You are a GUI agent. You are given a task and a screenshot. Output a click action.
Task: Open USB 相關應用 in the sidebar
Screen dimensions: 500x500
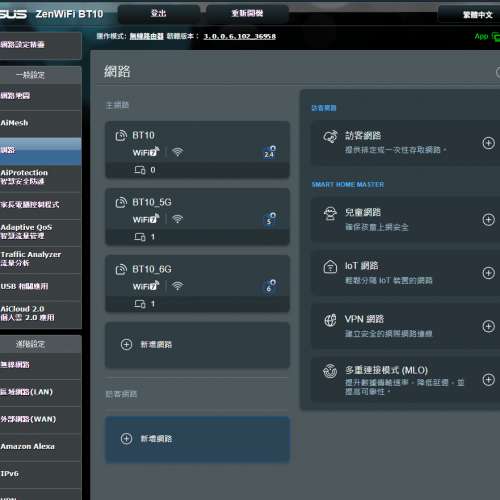40,286
